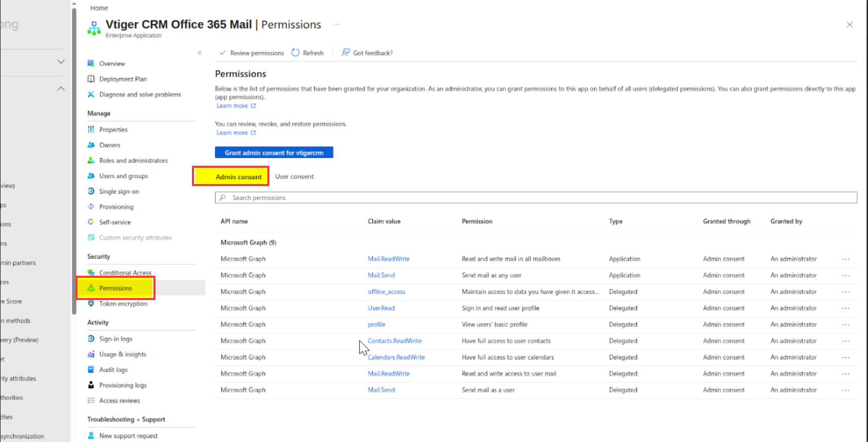Viewport: 868px width, 442px height.
Task: Open Diagnose and solve problems icon
Action: click(x=91, y=94)
